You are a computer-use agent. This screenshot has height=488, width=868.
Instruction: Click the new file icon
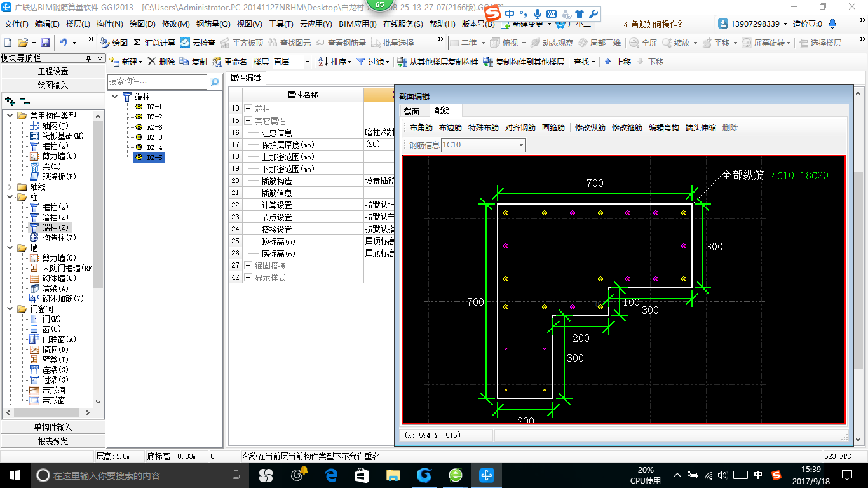8,43
